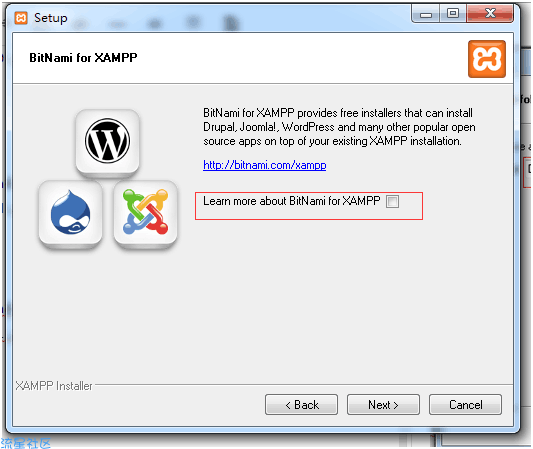The image size is (533, 449).
Task: Click the XAMPP Installer footer label
Action: (x=54, y=386)
